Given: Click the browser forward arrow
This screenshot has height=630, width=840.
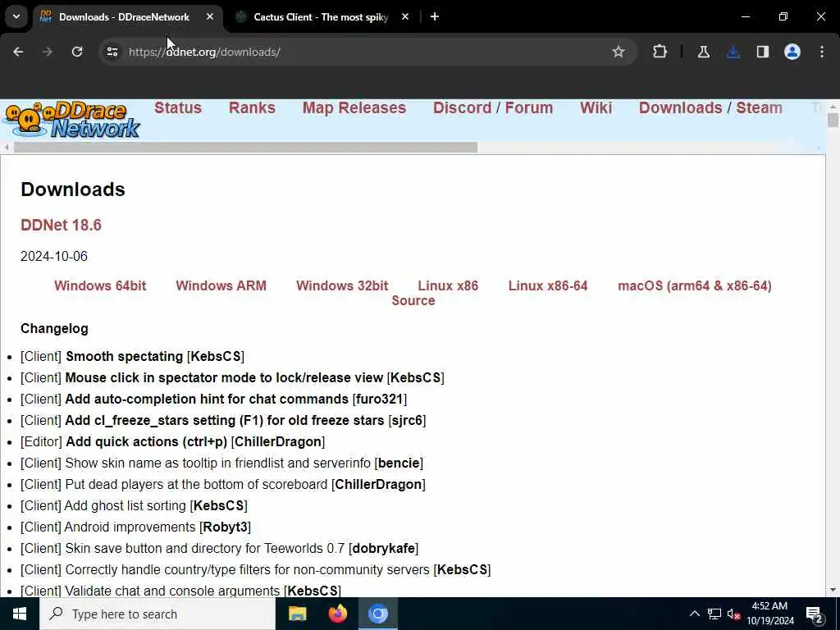Looking at the screenshot, I should tap(47, 52).
